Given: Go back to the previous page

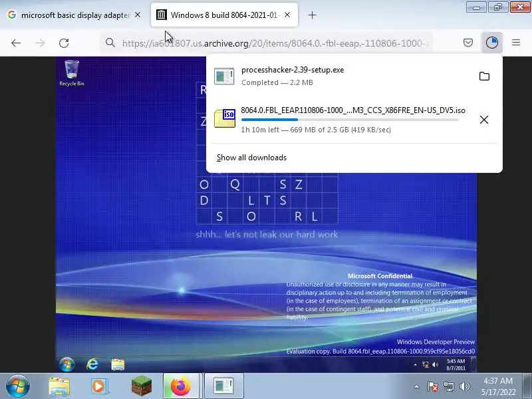Looking at the screenshot, I should click(x=15, y=43).
